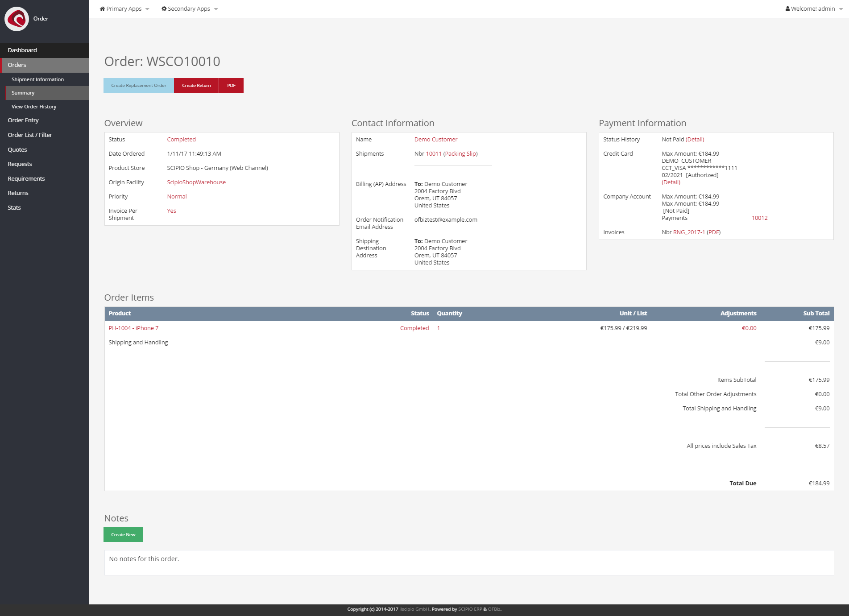Image resolution: width=849 pixels, height=616 pixels.
Task: Click the gear icon on Secondary Apps
Action: point(163,8)
